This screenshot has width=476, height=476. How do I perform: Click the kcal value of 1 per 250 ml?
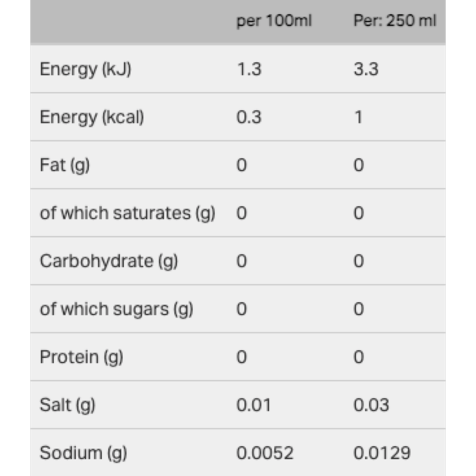pos(359,117)
